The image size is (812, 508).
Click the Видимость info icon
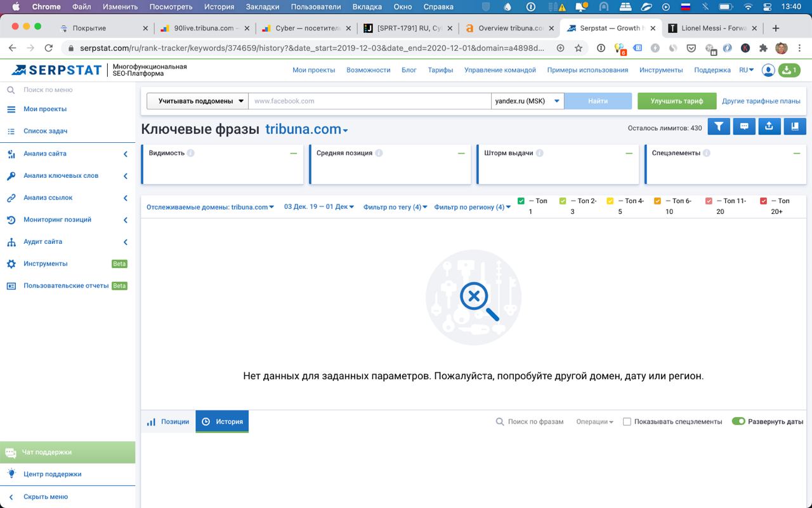pyautogui.click(x=191, y=153)
